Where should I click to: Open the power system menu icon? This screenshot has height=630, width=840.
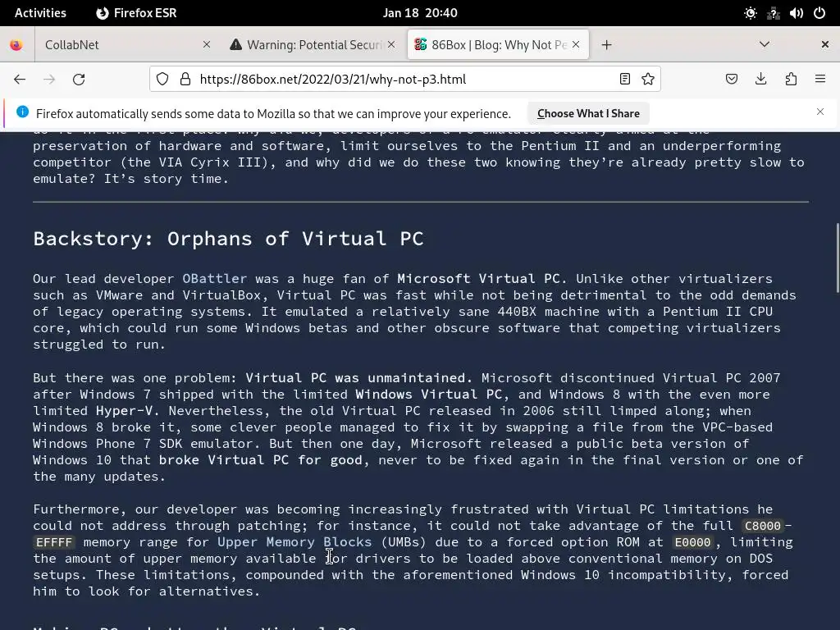click(819, 13)
